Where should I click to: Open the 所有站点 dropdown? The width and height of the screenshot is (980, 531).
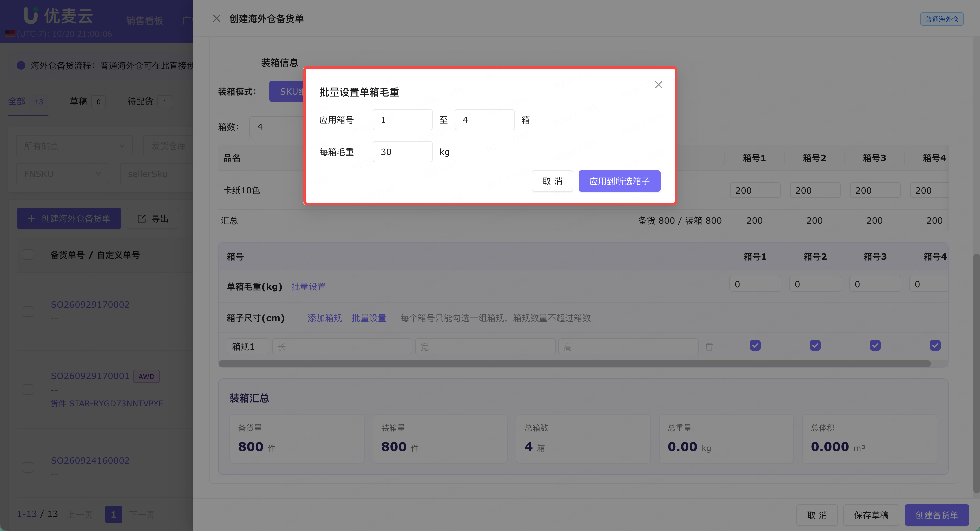click(x=74, y=146)
